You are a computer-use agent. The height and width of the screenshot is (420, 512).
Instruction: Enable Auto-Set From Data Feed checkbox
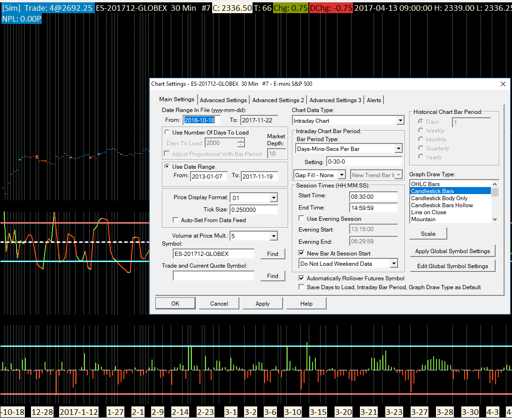(176, 220)
